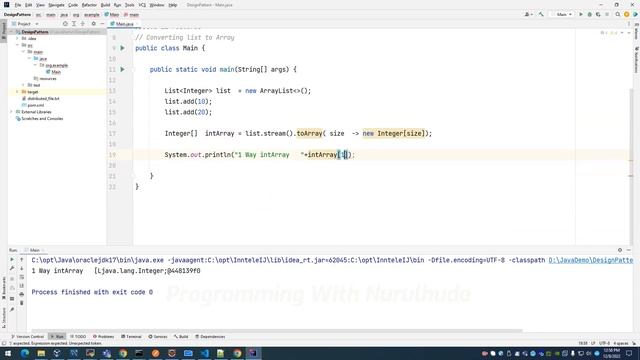Print the Run console output
The width and height of the screenshot is (640, 360).
click(22, 294)
